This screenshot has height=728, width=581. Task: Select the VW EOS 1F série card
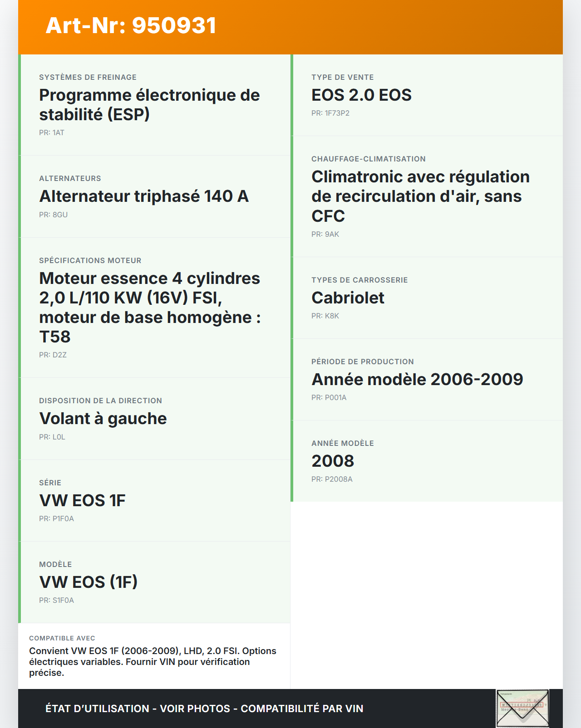[x=82, y=501]
